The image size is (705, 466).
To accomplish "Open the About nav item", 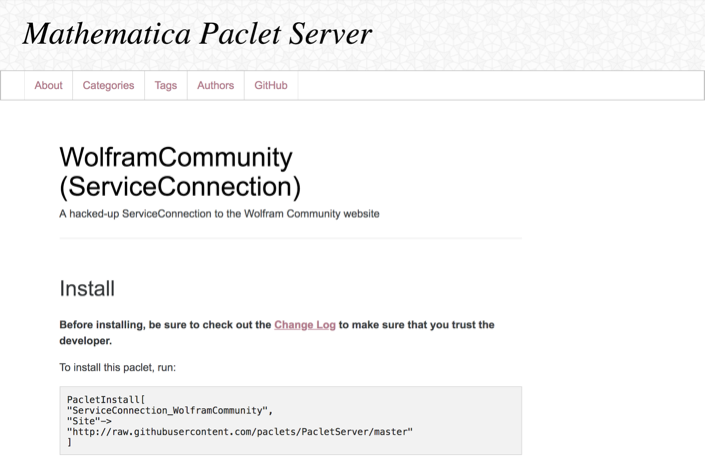I will click(x=49, y=85).
